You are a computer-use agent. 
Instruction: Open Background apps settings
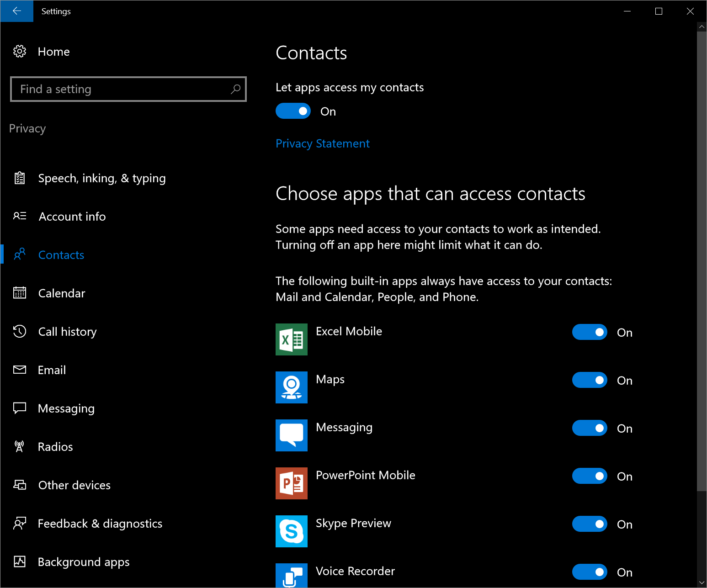click(x=84, y=562)
